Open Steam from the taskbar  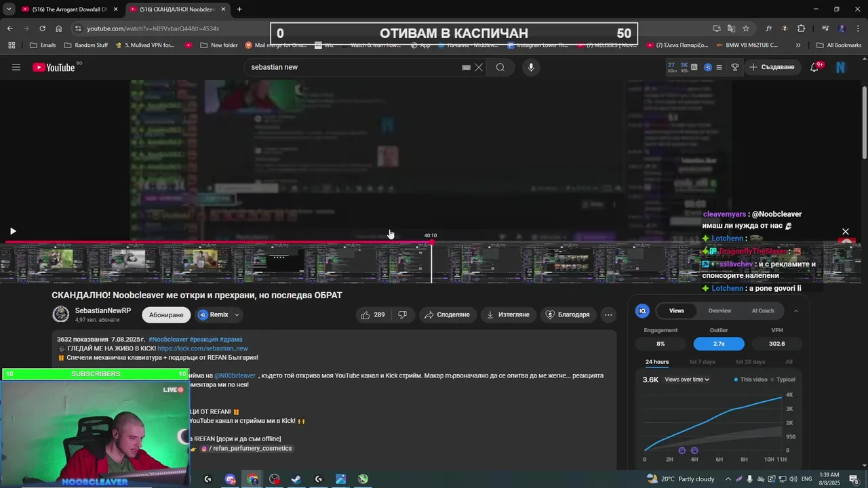point(296,479)
